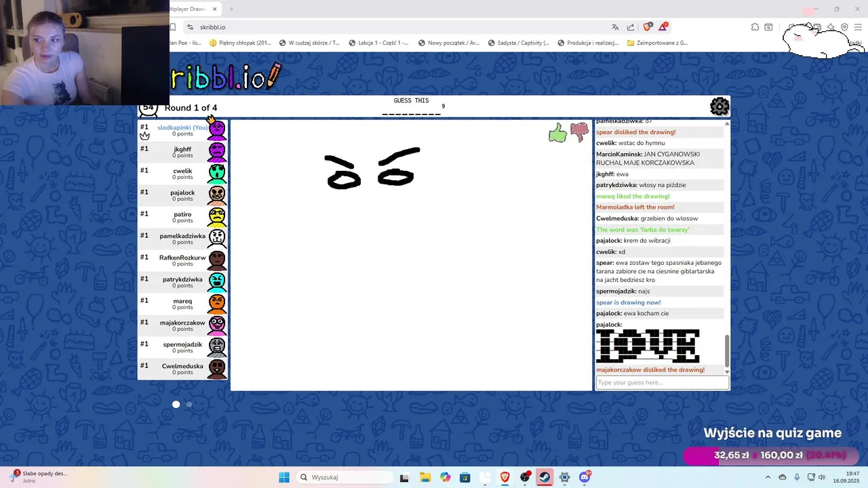Close the skribbl browser tab

(x=215, y=9)
